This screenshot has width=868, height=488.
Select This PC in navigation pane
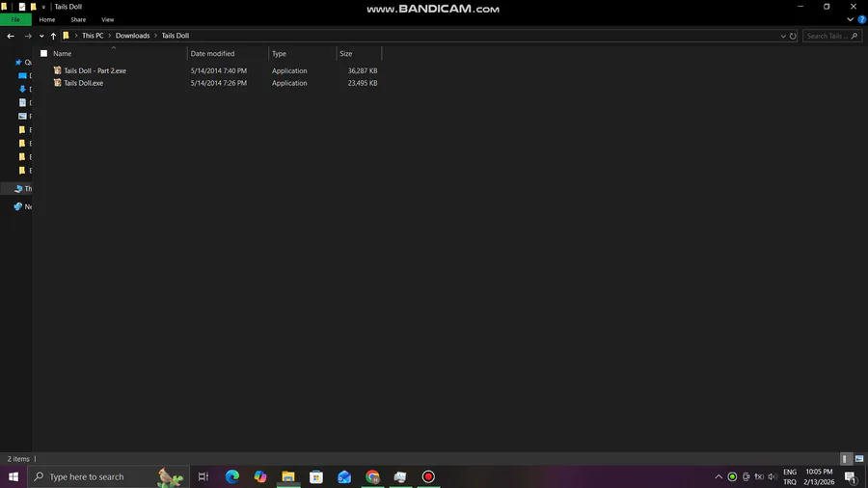pos(23,189)
